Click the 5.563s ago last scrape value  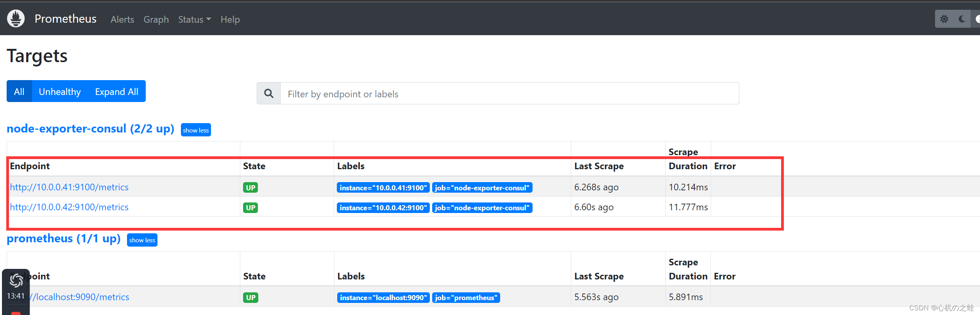tap(596, 297)
